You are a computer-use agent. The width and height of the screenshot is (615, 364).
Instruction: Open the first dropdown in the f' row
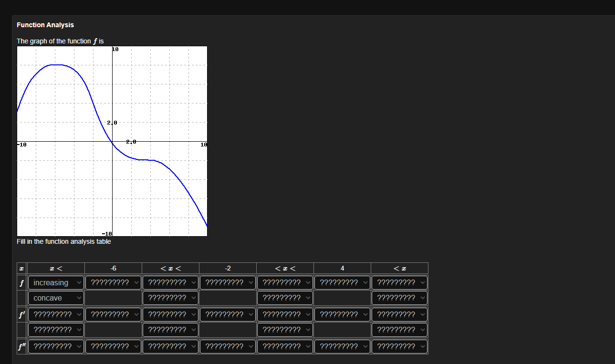point(56,314)
